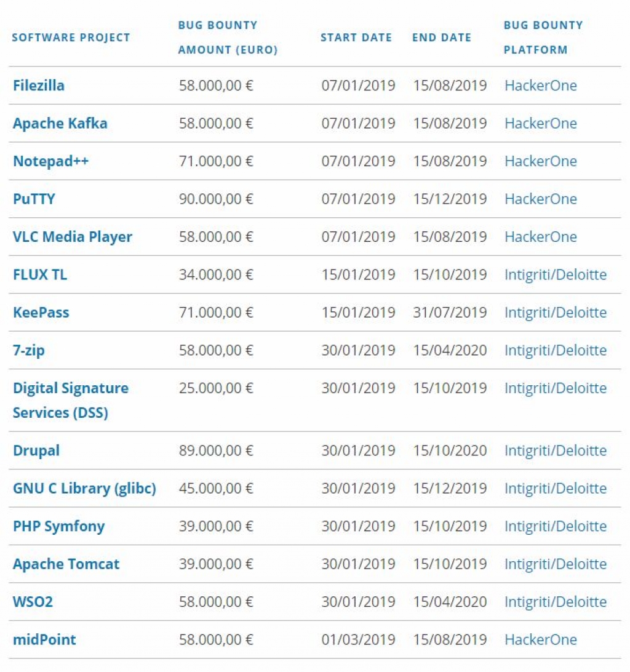Open the GNU C Library (glibc) link
The width and height of the screenshot is (630, 672).
[84, 488]
